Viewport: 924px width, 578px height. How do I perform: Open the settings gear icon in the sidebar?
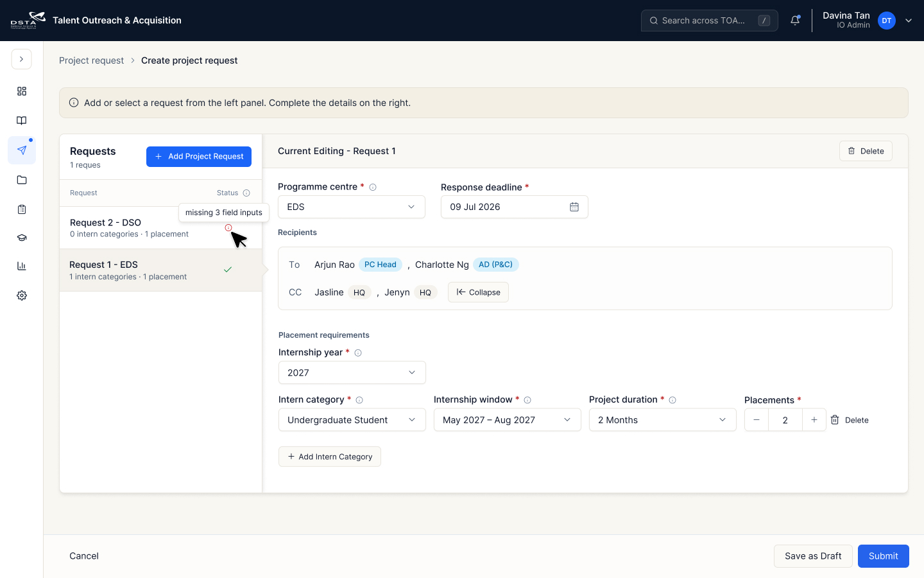tap(22, 295)
